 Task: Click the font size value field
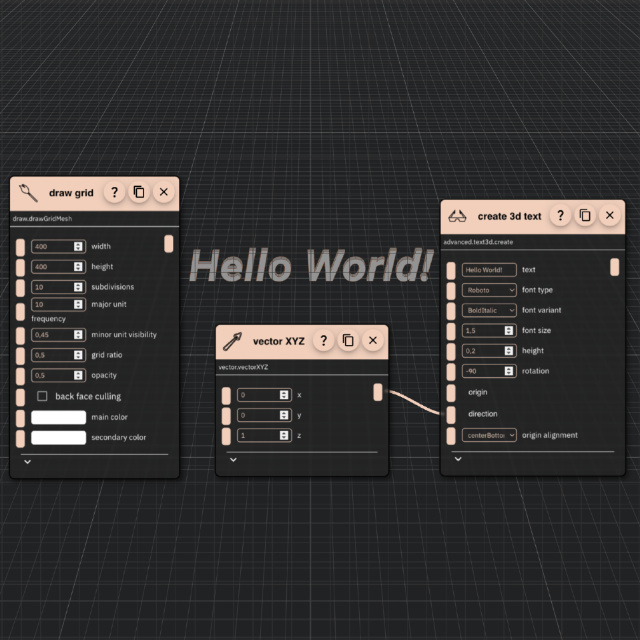click(x=489, y=331)
